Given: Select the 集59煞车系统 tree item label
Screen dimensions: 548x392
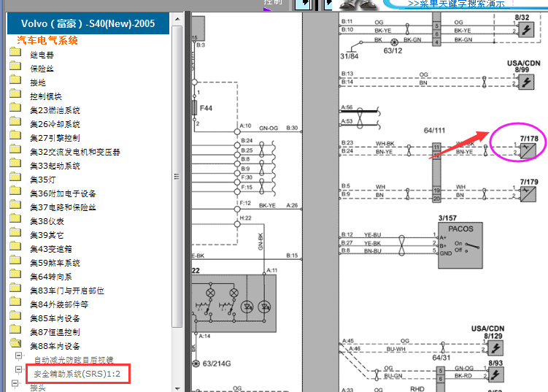Looking at the screenshot, I should pyautogui.click(x=55, y=263).
